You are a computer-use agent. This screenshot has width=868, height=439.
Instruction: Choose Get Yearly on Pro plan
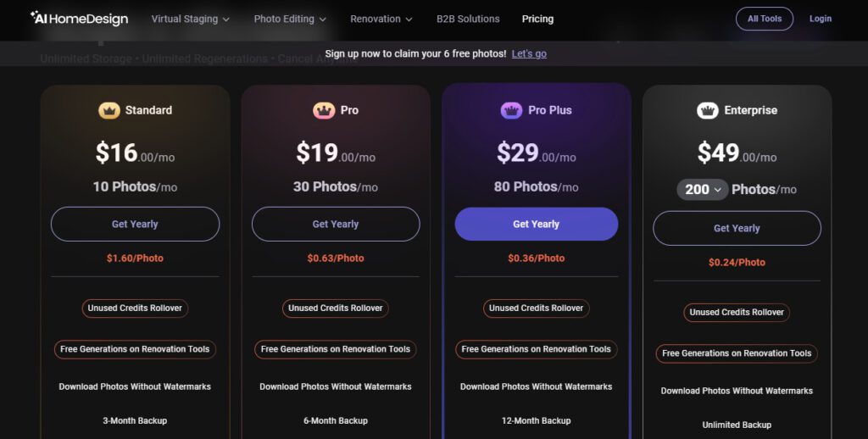tap(336, 225)
